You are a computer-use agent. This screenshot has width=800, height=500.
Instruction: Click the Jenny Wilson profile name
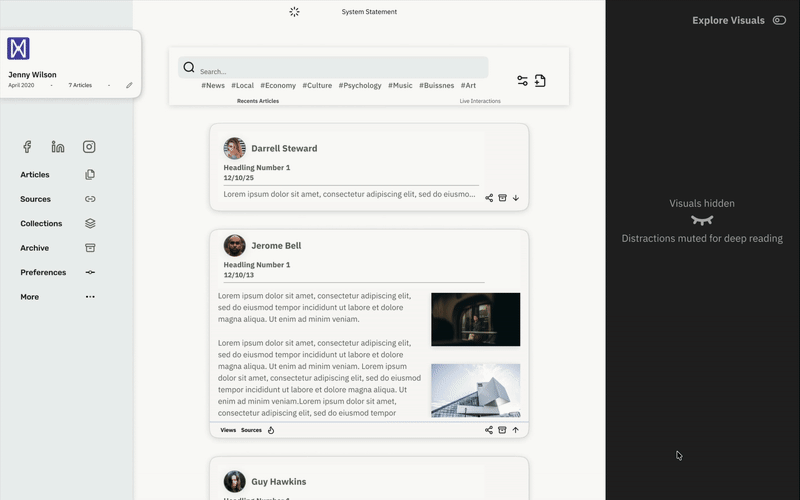coord(32,74)
